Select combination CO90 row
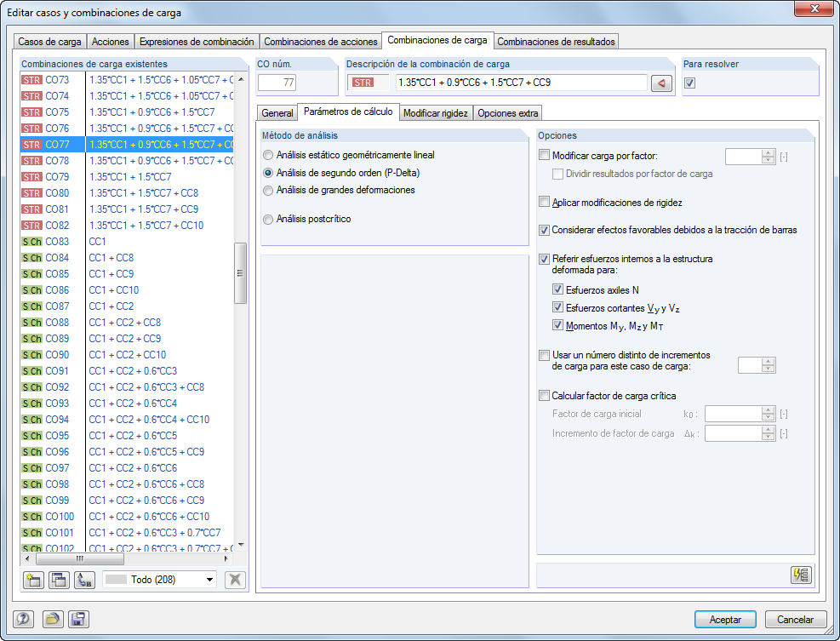This screenshot has width=840, height=641. pyautogui.click(x=127, y=354)
